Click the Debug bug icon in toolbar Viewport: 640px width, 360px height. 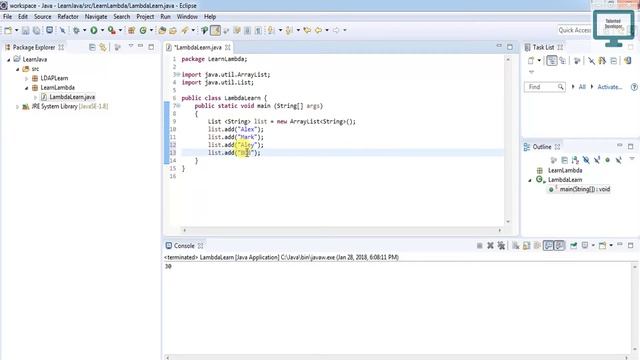coord(76,30)
